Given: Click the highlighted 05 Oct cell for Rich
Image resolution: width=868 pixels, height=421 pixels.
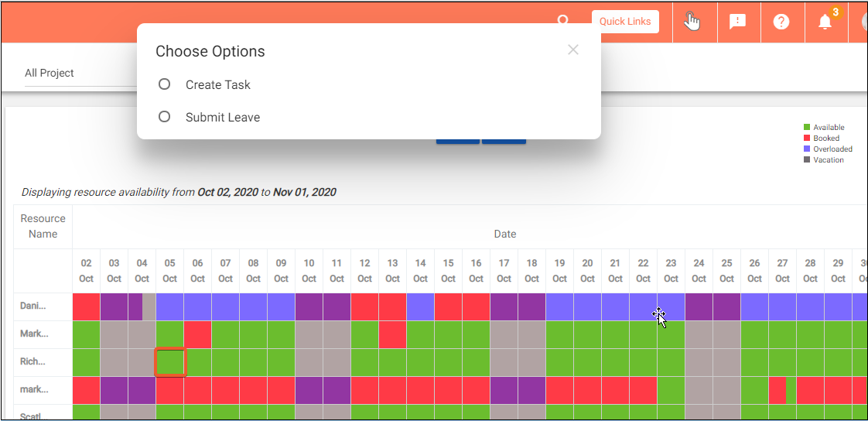Looking at the screenshot, I should point(170,362).
